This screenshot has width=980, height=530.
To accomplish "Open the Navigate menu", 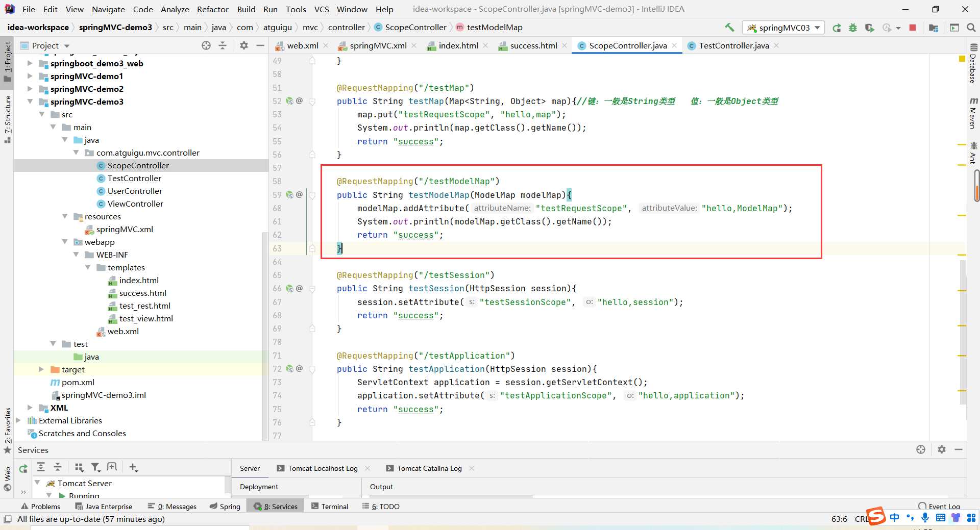I will [x=108, y=9].
